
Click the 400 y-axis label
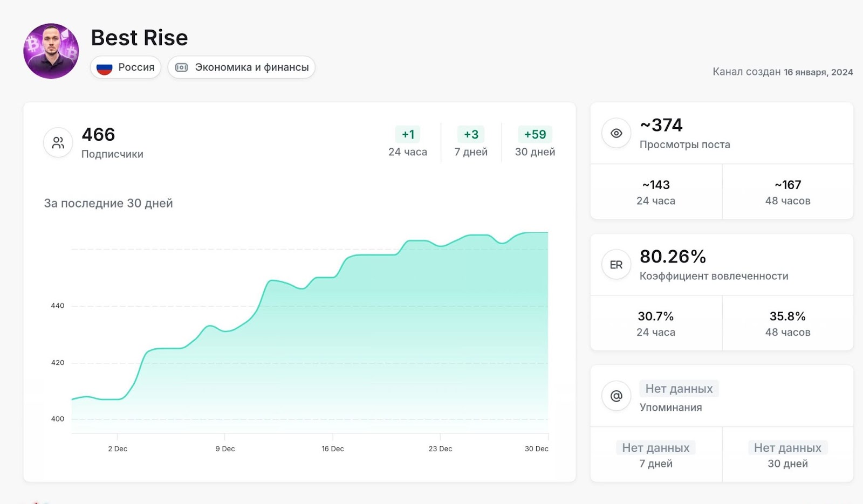pos(58,419)
